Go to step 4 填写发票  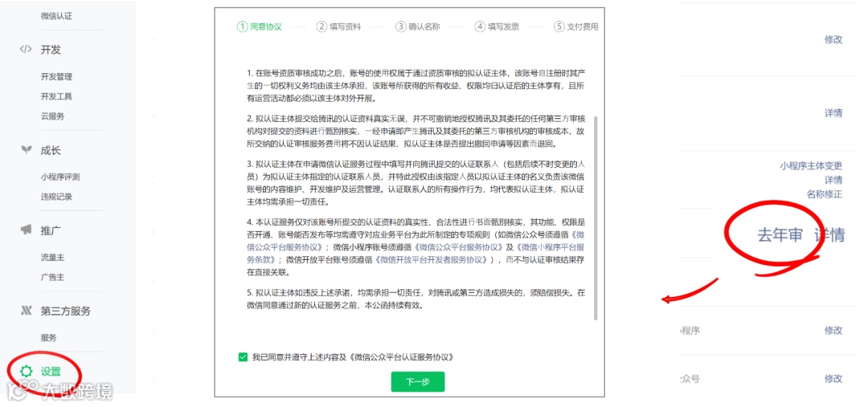pos(497,26)
